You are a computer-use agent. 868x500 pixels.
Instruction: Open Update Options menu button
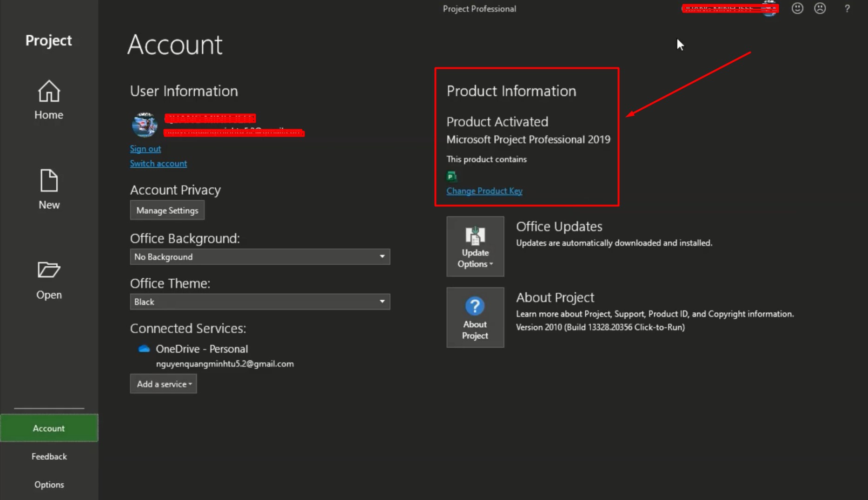[x=475, y=246]
